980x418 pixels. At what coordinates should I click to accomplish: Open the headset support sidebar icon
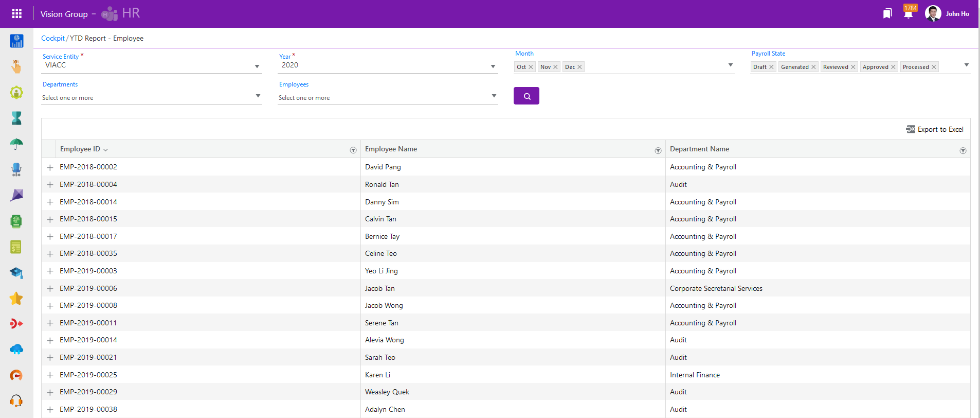(x=16, y=401)
